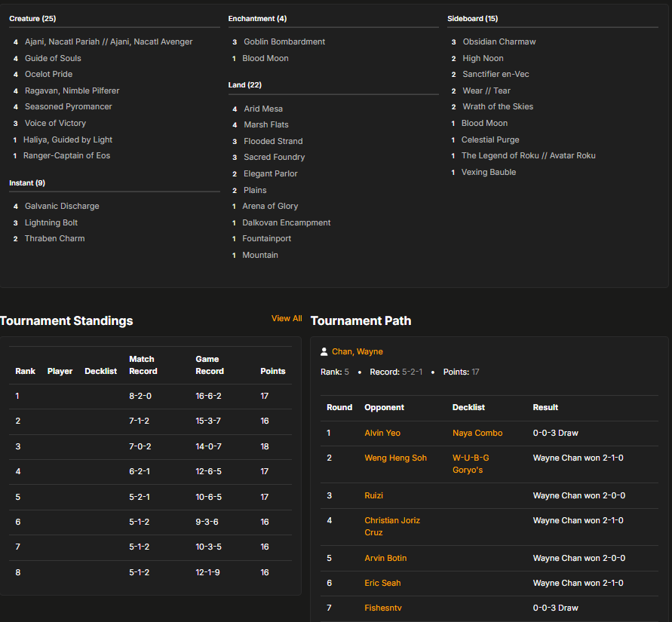Click Elegant Parlor land card
The image size is (672, 622).
coord(271,174)
